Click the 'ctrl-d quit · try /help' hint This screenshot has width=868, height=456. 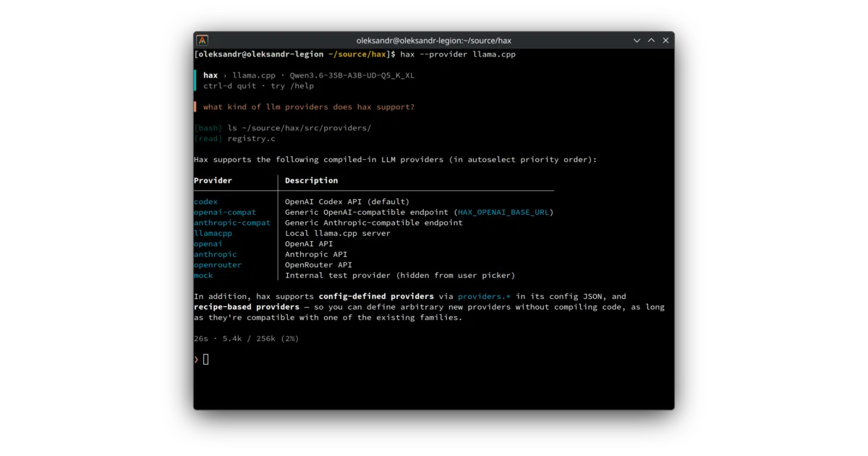259,85
